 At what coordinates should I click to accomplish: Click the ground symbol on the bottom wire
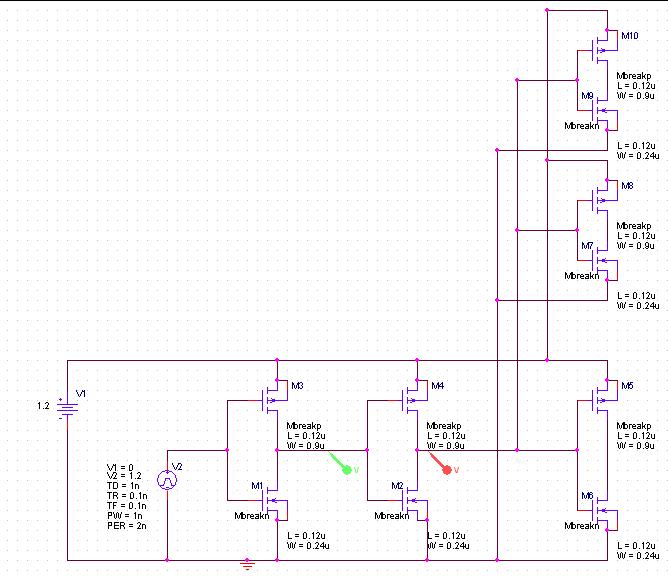pos(249,566)
